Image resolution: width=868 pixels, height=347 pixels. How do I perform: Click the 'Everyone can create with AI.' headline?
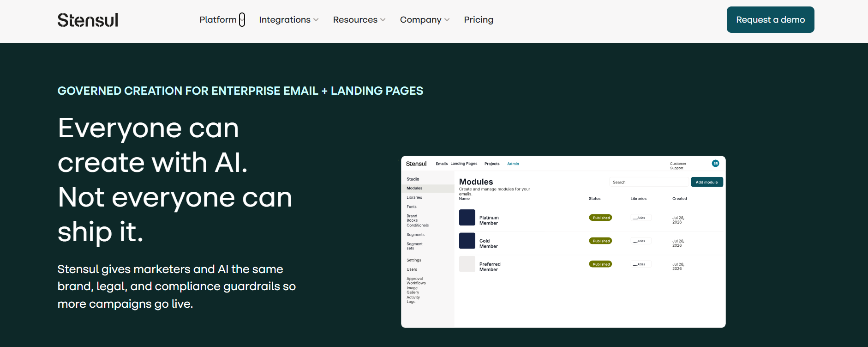coord(153,145)
